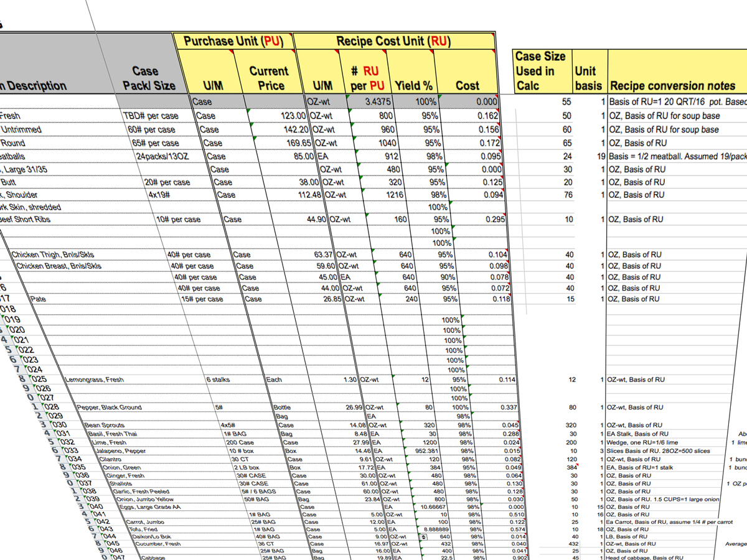Click the Current Price column header
This screenshot has width=747, height=560.
tap(268, 78)
